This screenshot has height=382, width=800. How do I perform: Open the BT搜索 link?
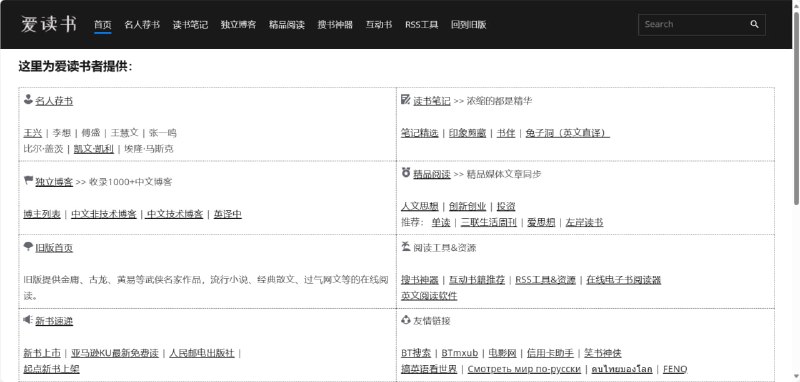416,353
